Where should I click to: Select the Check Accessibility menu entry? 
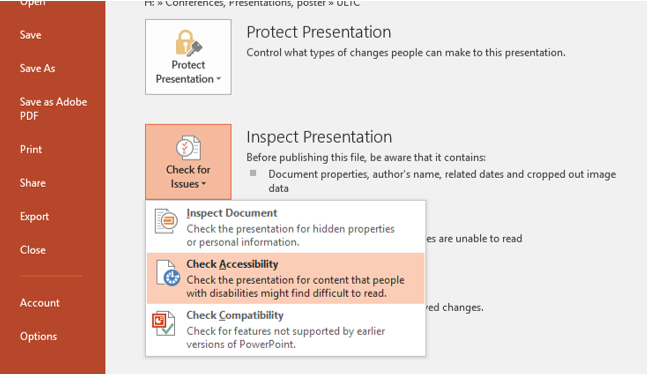(286, 278)
